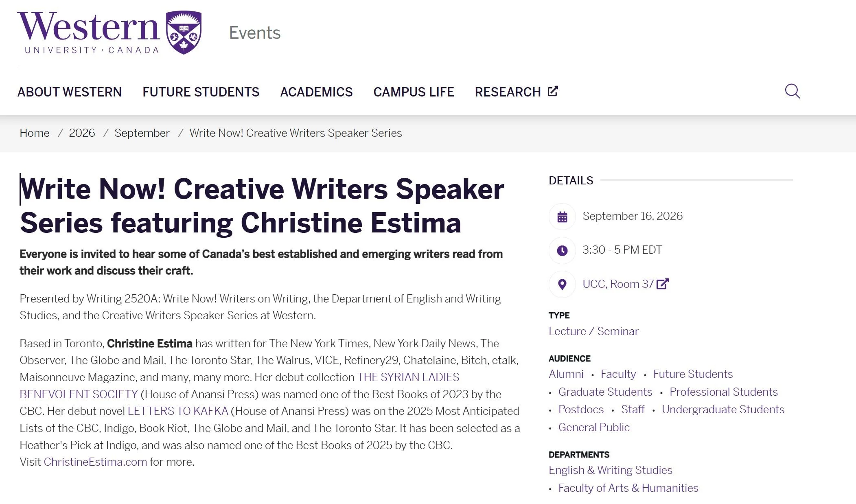
Task: Select the Undergraduate Students audience link
Action: click(723, 410)
